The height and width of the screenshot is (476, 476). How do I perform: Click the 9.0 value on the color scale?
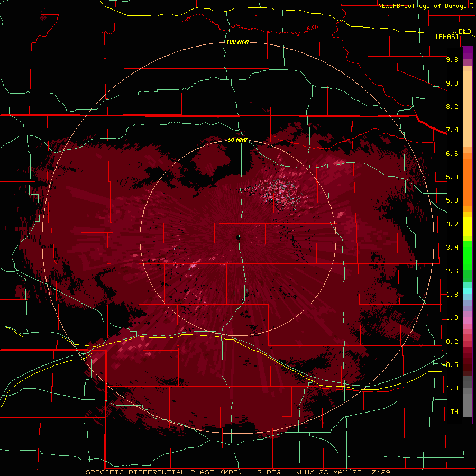(452, 83)
